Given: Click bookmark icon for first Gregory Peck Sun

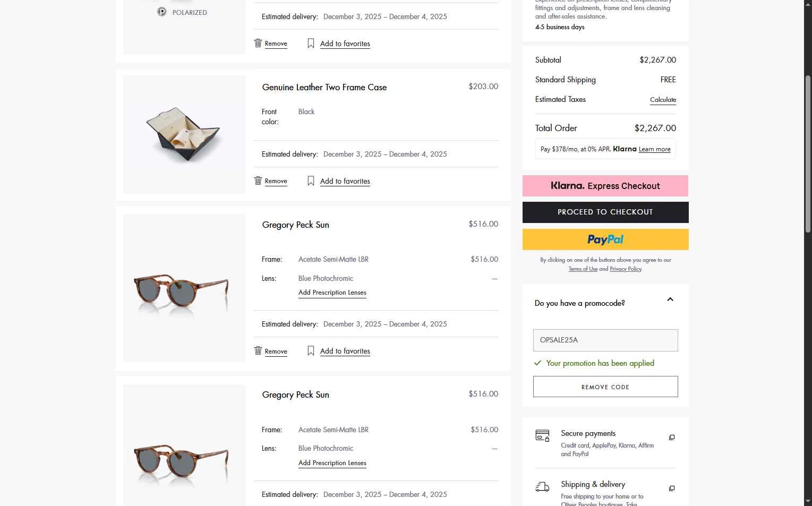Looking at the screenshot, I should pyautogui.click(x=311, y=351).
